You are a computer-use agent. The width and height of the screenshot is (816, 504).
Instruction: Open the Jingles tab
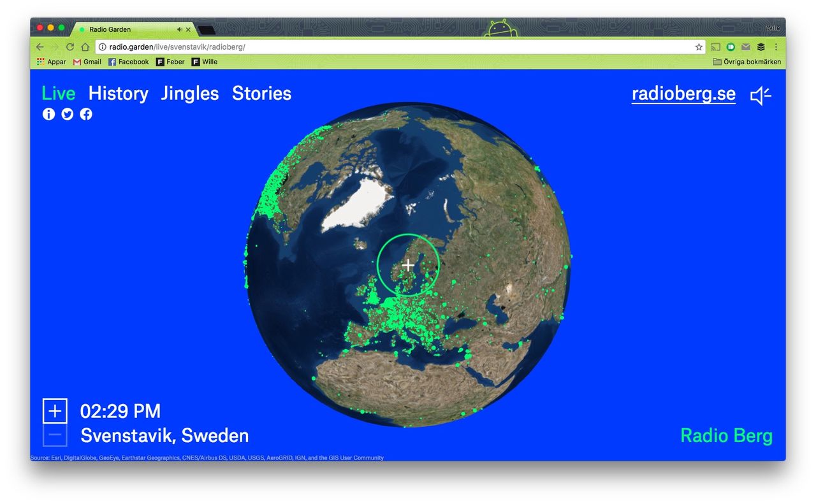(x=189, y=94)
